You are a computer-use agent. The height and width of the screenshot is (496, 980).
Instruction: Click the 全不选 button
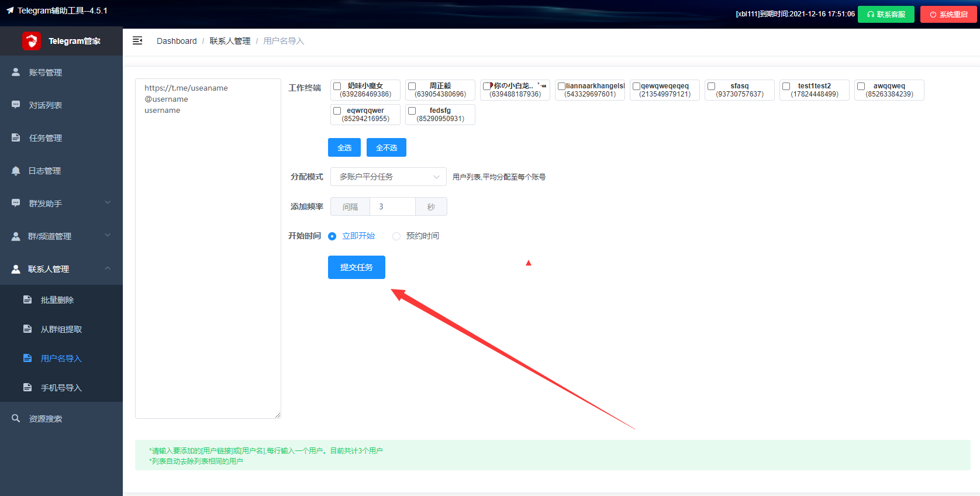click(x=387, y=147)
